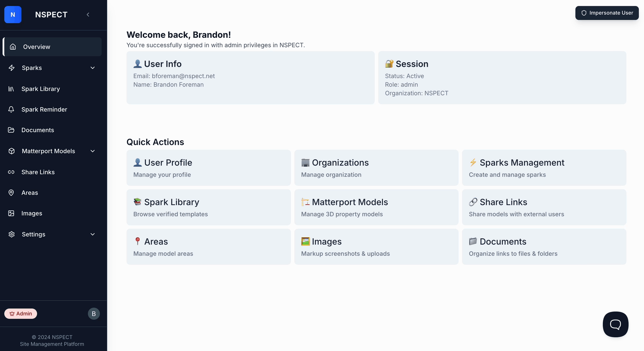The width and height of the screenshot is (644, 351).
Task: Open the Documents quick action card
Action: tap(544, 247)
